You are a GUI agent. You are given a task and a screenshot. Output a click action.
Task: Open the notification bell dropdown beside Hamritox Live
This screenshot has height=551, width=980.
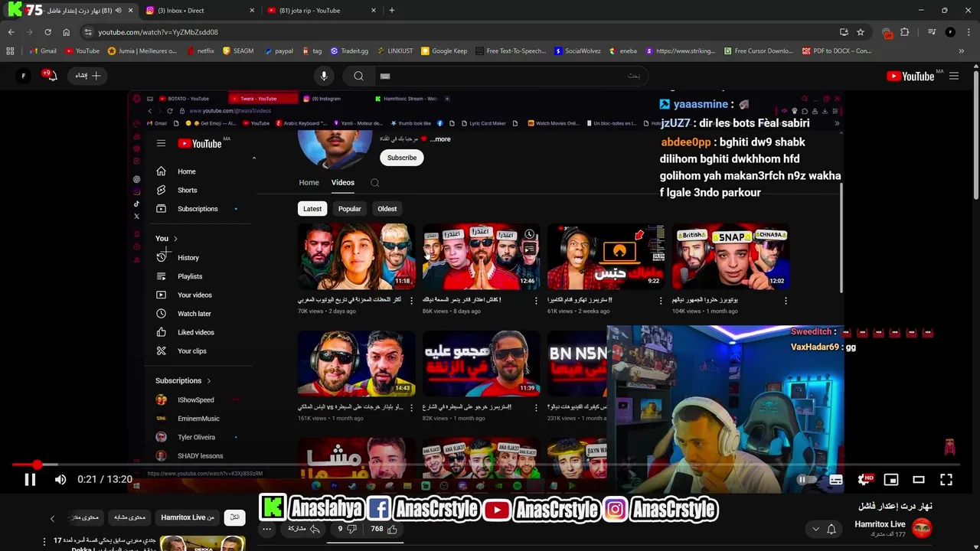click(x=825, y=529)
